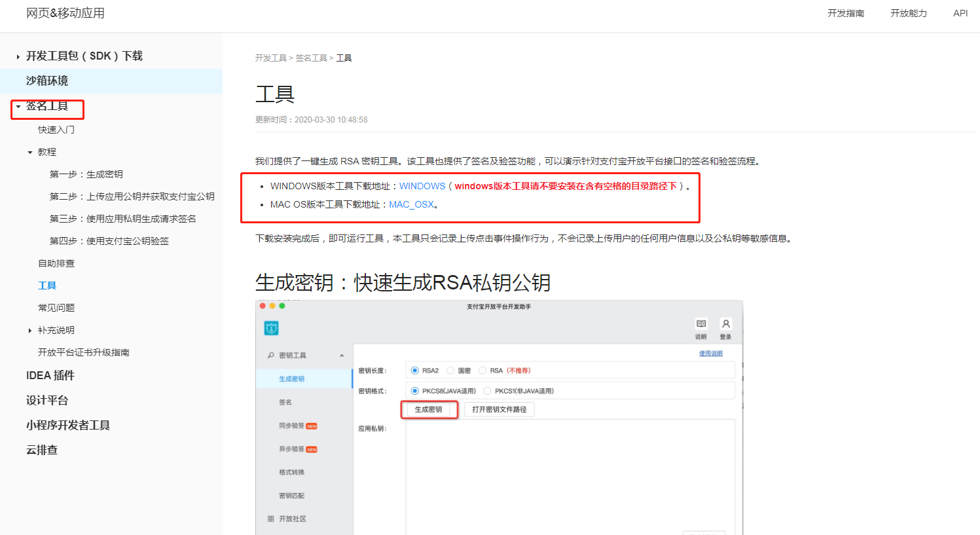Open 设计平台 in the sidebar
Image resolution: width=980 pixels, height=535 pixels.
tap(47, 400)
